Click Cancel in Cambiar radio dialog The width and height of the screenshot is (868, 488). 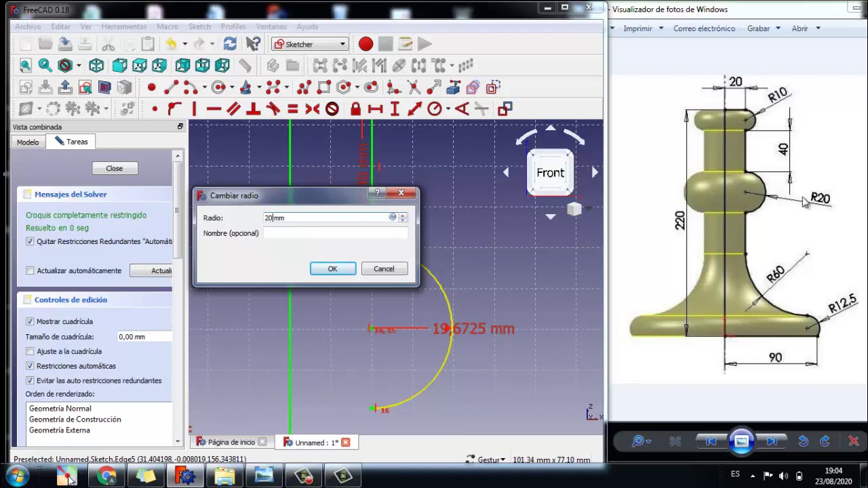click(384, 268)
